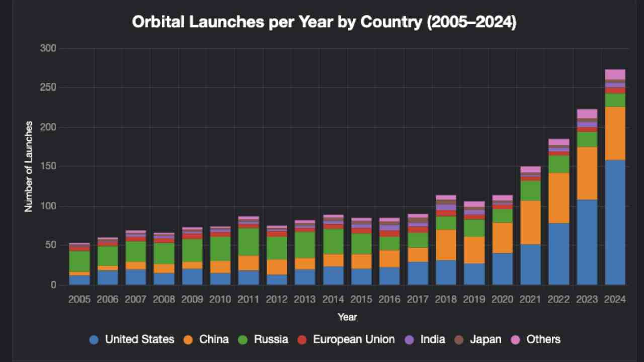The width and height of the screenshot is (644, 362).
Task: Click the purple India legend marker
Action: 409,339
